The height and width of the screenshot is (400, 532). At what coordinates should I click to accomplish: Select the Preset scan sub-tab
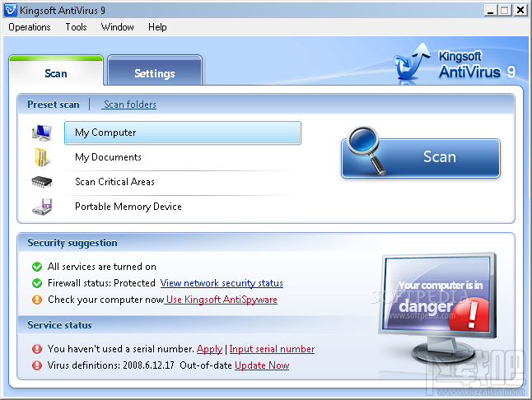pyautogui.click(x=54, y=105)
